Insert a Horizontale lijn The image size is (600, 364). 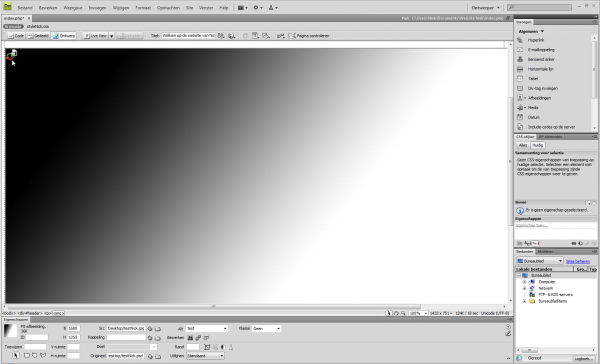[x=540, y=69]
